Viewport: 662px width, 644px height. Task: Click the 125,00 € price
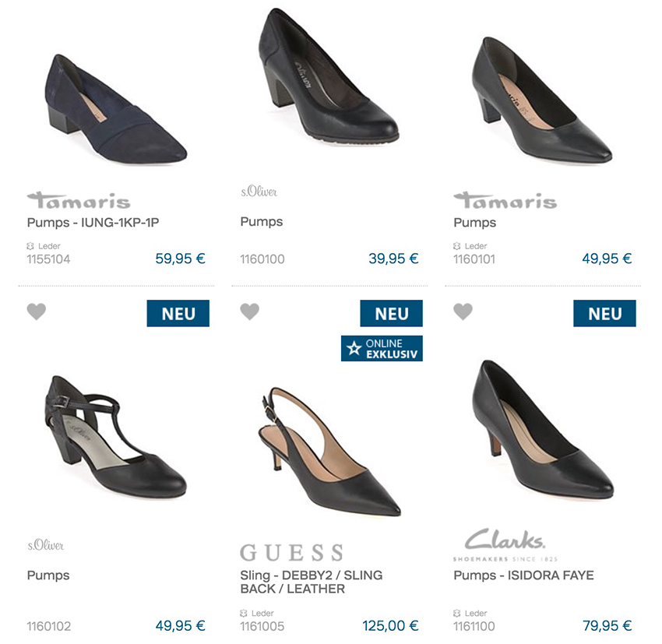click(x=390, y=625)
